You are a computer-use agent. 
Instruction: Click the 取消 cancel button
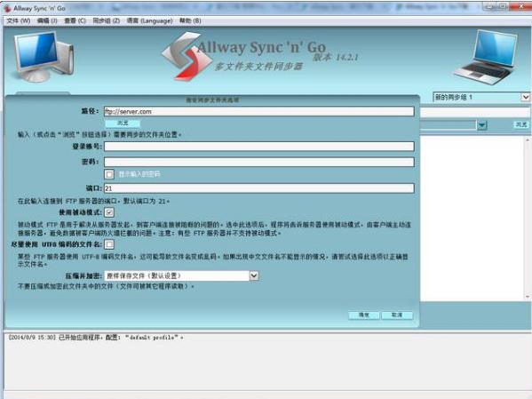397,315
